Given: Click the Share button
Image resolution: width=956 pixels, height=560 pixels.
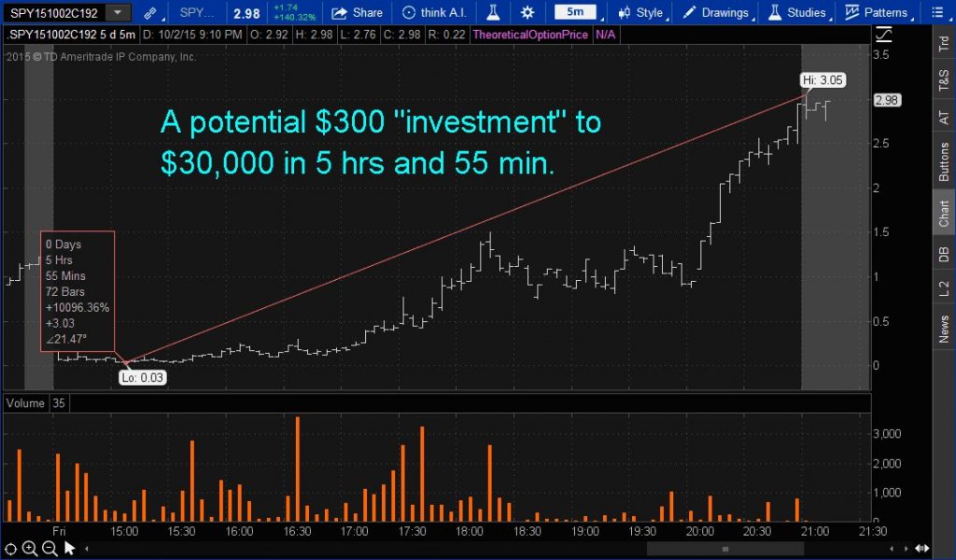Looking at the screenshot, I should (x=358, y=12).
